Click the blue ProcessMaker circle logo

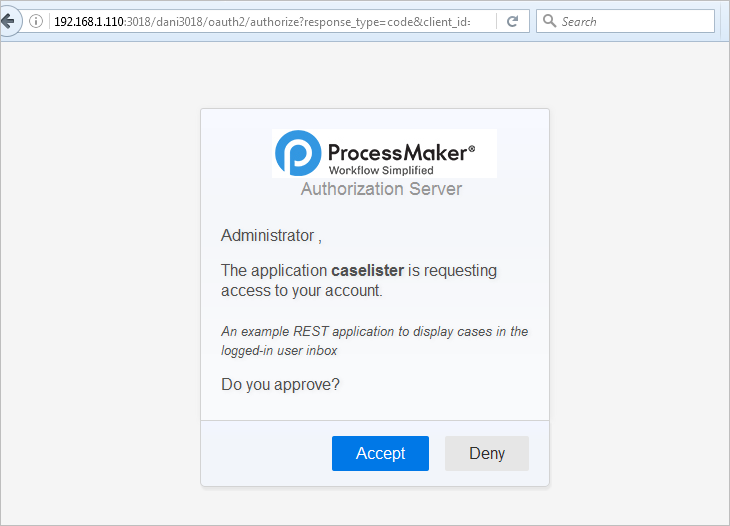tap(297, 153)
